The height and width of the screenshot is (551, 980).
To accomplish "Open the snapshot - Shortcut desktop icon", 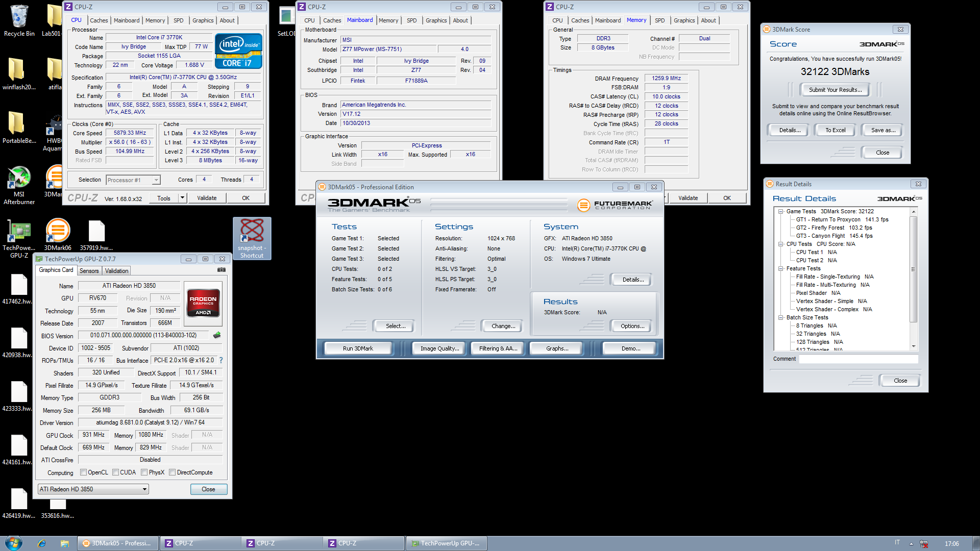I will [x=252, y=238].
